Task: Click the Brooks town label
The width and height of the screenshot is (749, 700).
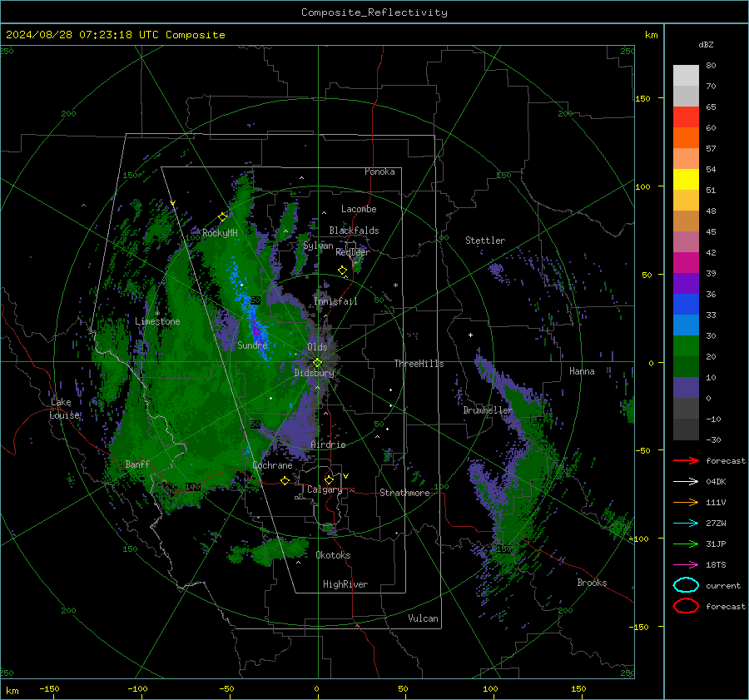Action: pos(592,583)
